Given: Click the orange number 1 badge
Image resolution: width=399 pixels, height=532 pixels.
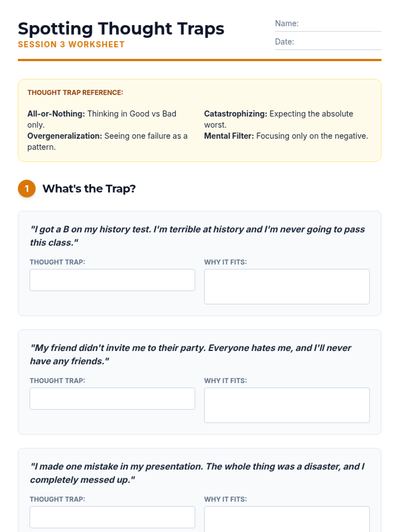Looking at the screenshot, I should pos(27,189).
